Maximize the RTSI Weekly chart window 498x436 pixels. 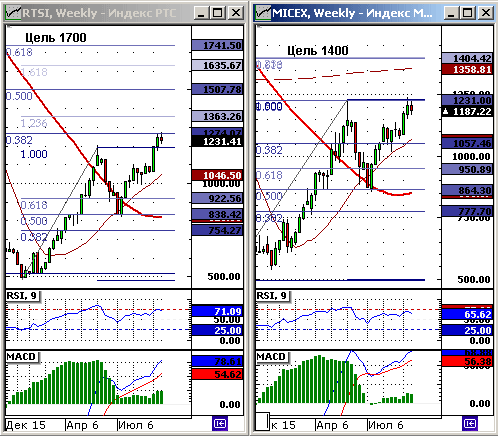pyautogui.click(x=218, y=13)
